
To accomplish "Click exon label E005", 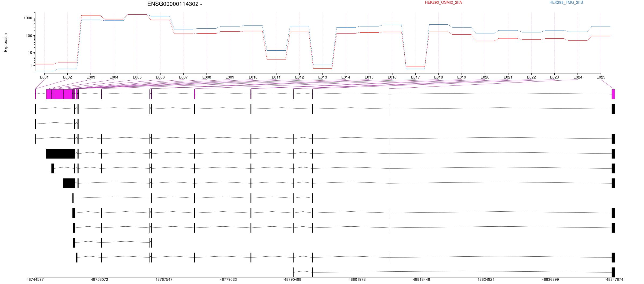I will click(x=137, y=77).
